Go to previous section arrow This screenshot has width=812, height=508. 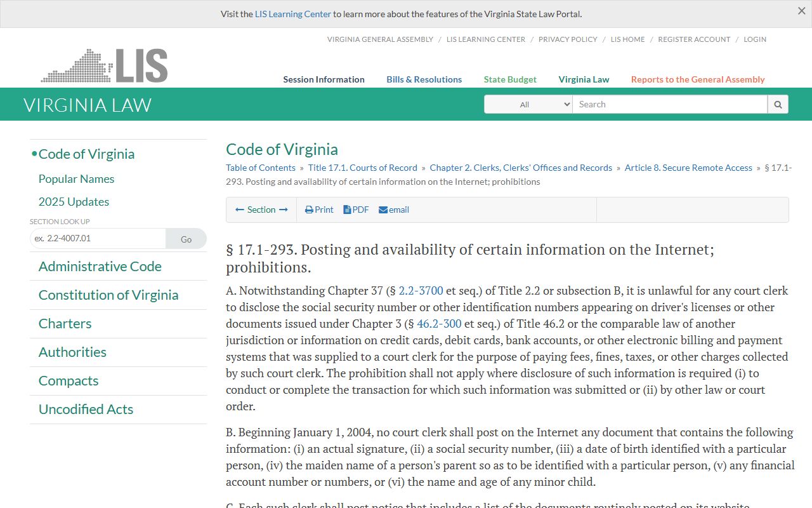(x=240, y=210)
